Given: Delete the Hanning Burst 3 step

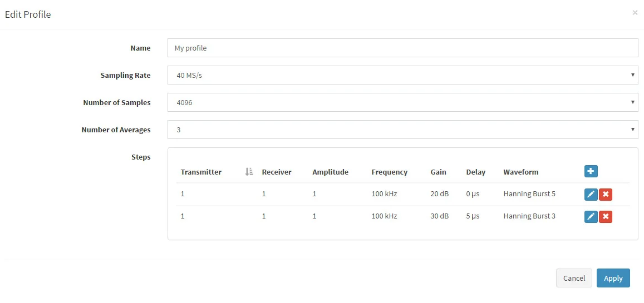Looking at the screenshot, I should tap(606, 216).
